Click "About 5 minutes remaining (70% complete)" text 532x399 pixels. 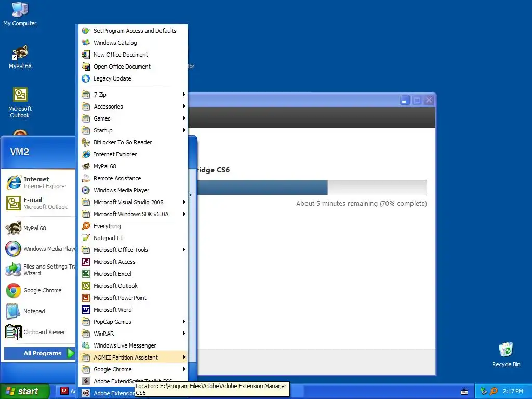point(362,204)
